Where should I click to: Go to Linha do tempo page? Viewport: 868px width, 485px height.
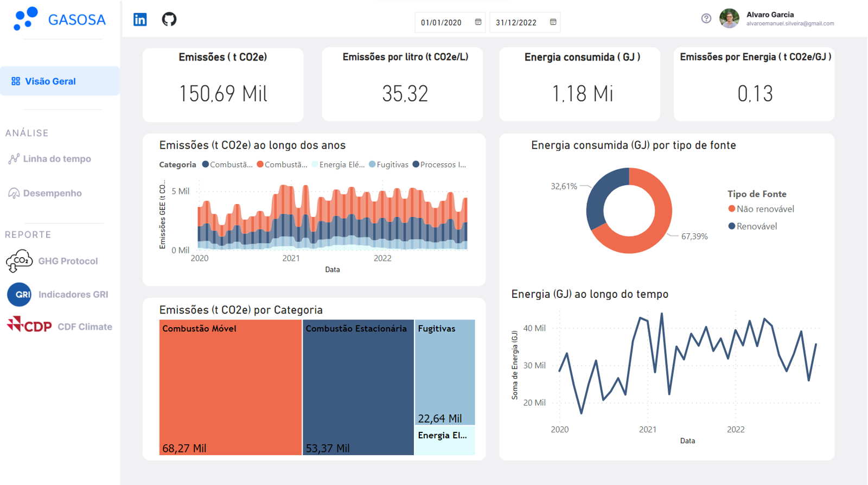pos(57,159)
